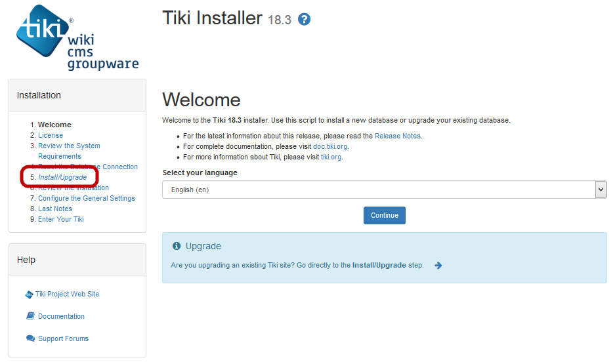
Task: Select the Enter Your Tiki step
Action: point(61,219)
